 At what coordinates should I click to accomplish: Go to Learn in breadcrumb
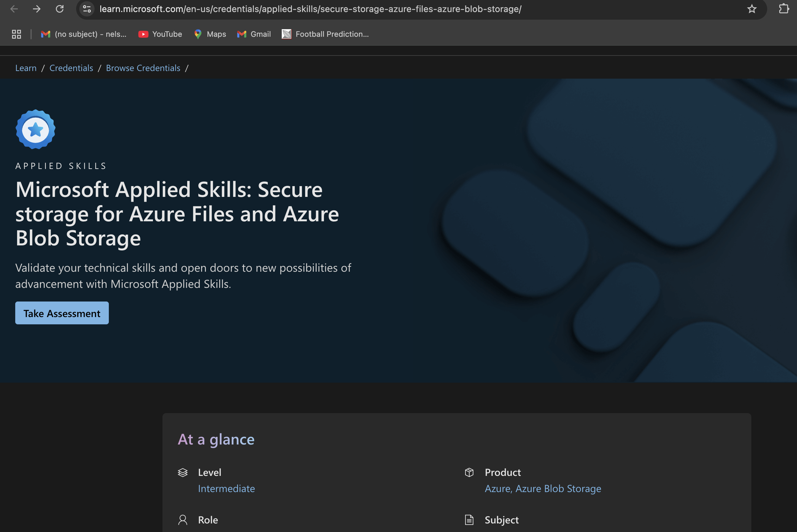point(26,68)
